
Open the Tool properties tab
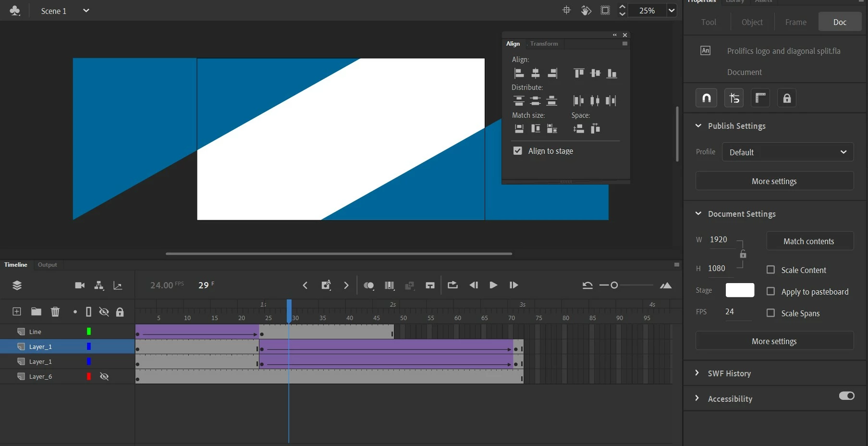[x=709, y=22]
